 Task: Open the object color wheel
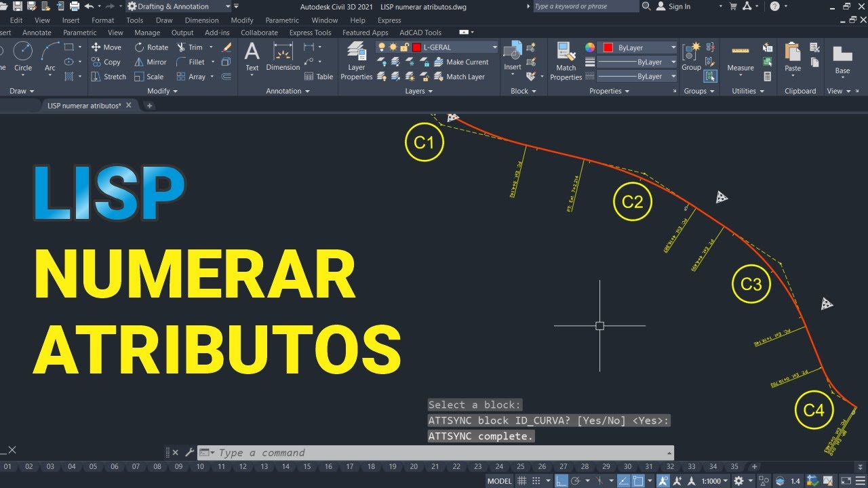[590, 47]
